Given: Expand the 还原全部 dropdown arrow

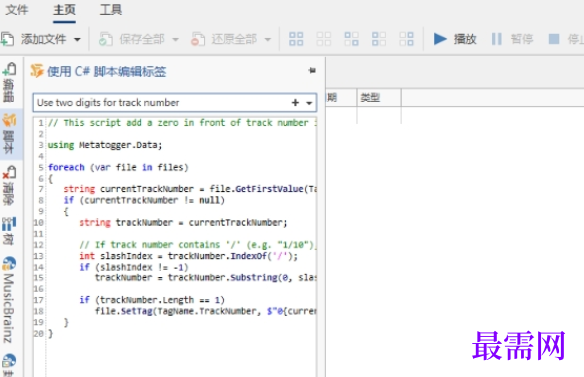Looking at the screenshot, I should coord(267,39).
